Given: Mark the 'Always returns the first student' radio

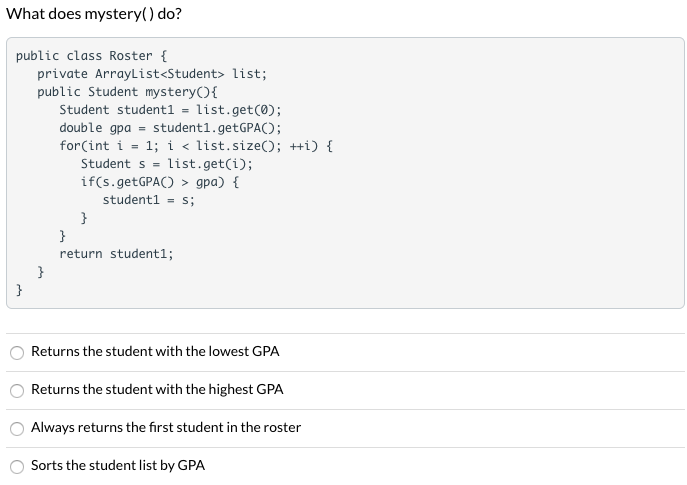Looking at the screenshot, I should [x=17, y=429].
